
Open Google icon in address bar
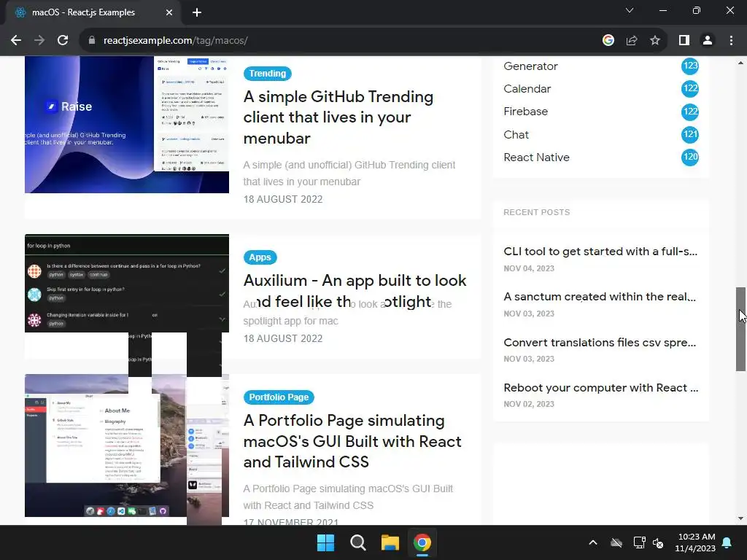point(608,41)
